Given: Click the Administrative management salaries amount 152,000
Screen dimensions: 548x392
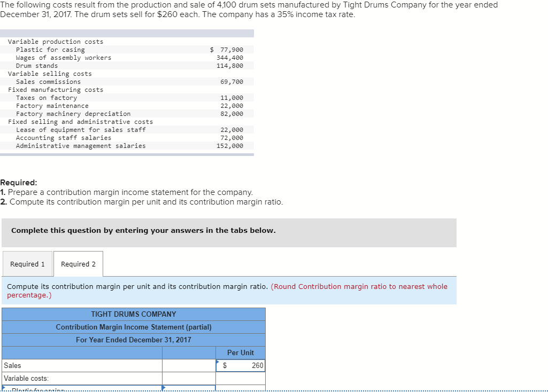Looking at the screenshot, I should 229,146.
